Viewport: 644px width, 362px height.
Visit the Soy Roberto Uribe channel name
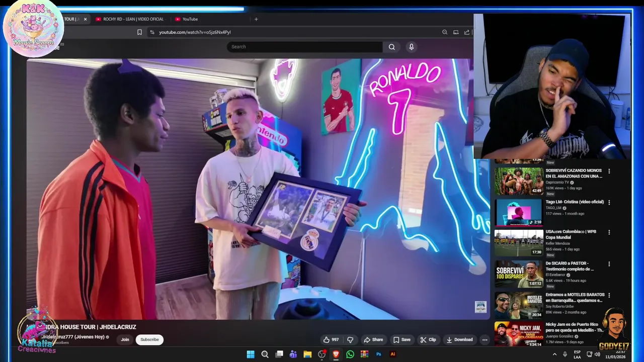(559, 306)
